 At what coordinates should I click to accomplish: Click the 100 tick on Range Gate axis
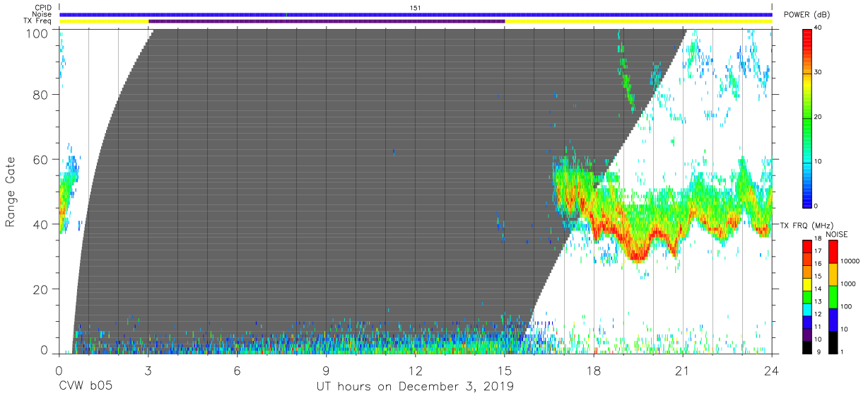pos(37,33)
